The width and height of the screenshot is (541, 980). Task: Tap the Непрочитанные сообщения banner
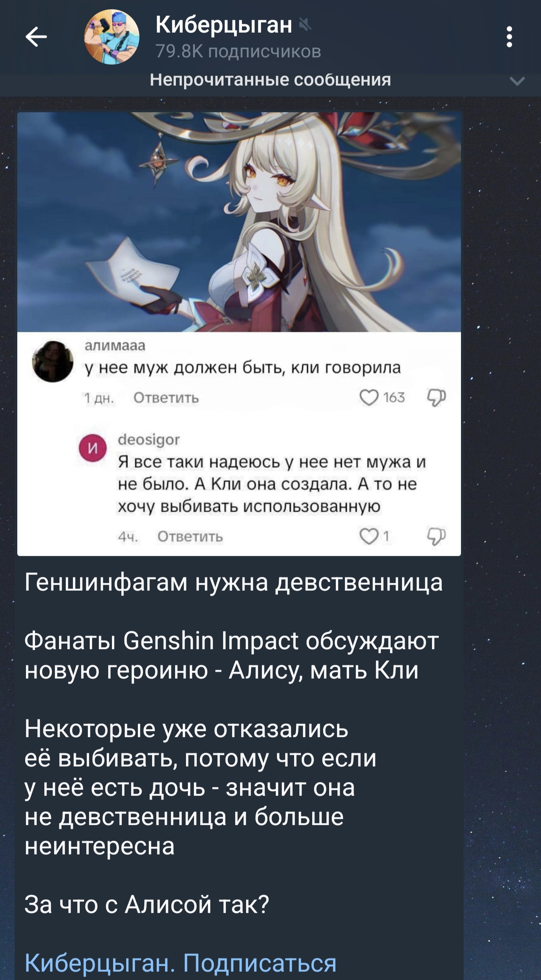[270, 80]
